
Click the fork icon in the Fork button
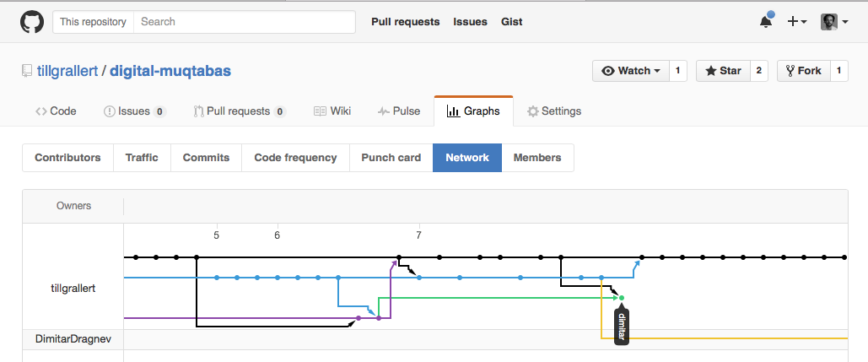[790, 71]
